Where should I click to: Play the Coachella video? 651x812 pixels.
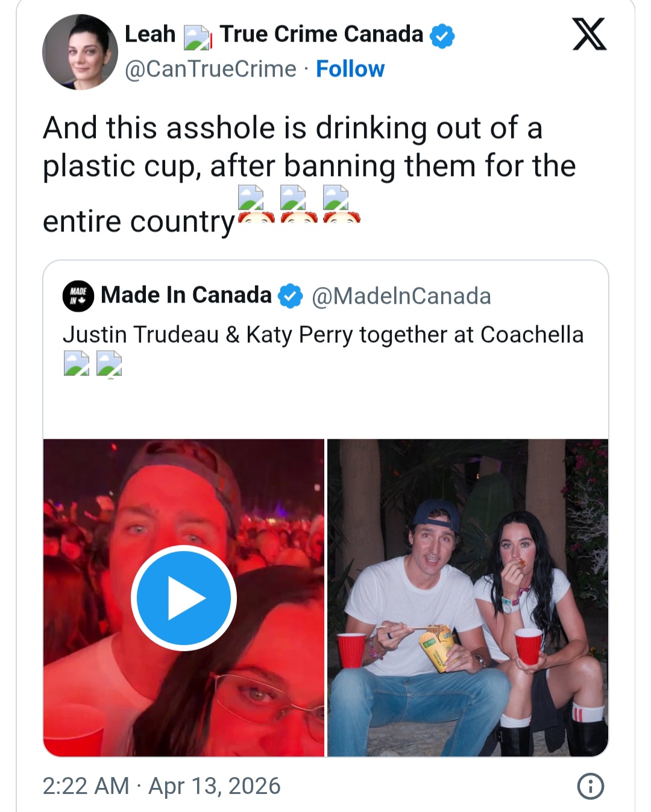(183, 597)
